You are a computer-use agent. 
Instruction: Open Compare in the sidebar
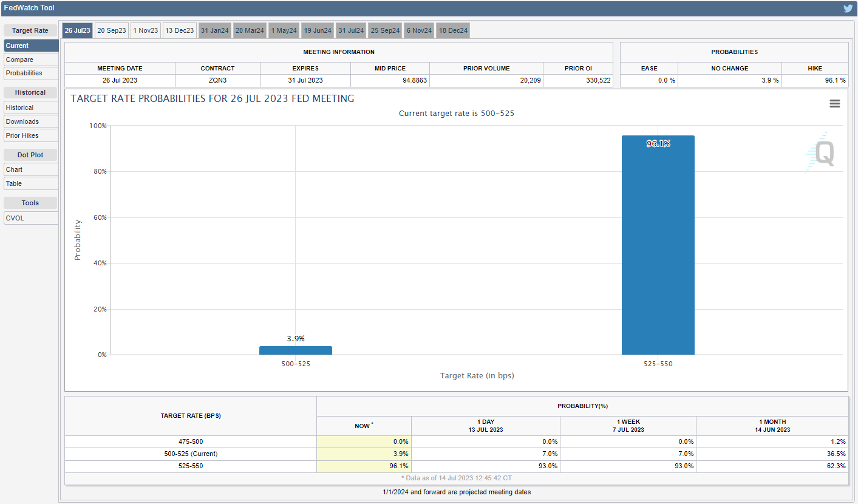click(31, 60)
